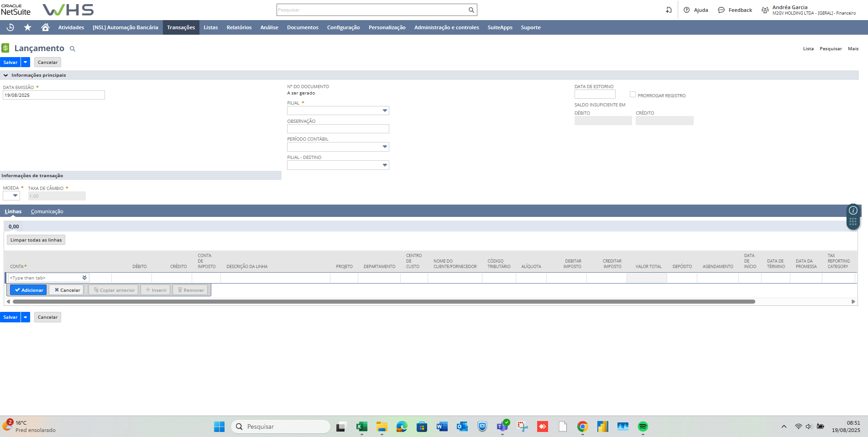The width and height of the screenshot is (868, 437).
Task: Click the horizontal scrollbar of lines table
Action: (383, 302)
